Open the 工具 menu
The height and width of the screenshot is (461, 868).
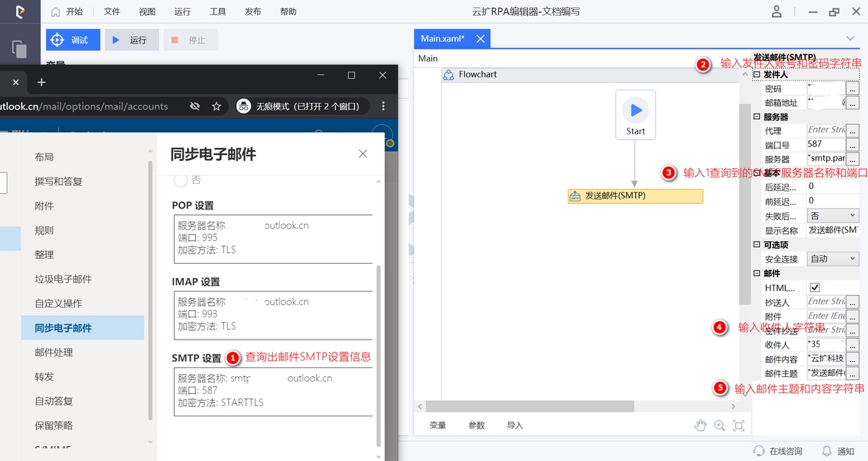218,12
